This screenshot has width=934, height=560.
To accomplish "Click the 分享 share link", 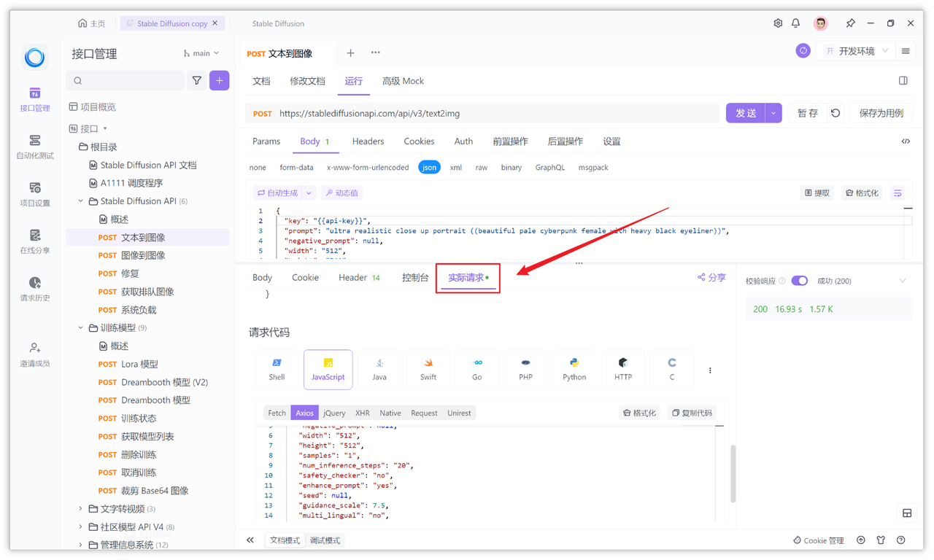I will point(711,278).
